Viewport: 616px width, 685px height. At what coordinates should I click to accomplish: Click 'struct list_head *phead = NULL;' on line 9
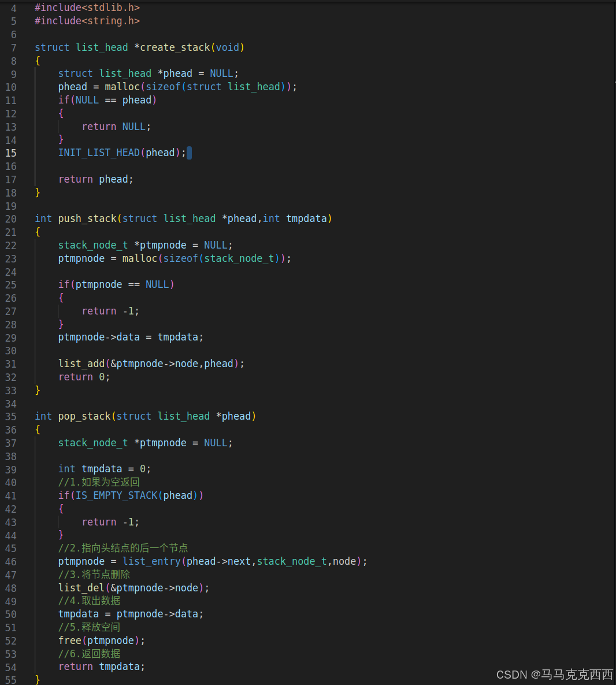(149, 73)
